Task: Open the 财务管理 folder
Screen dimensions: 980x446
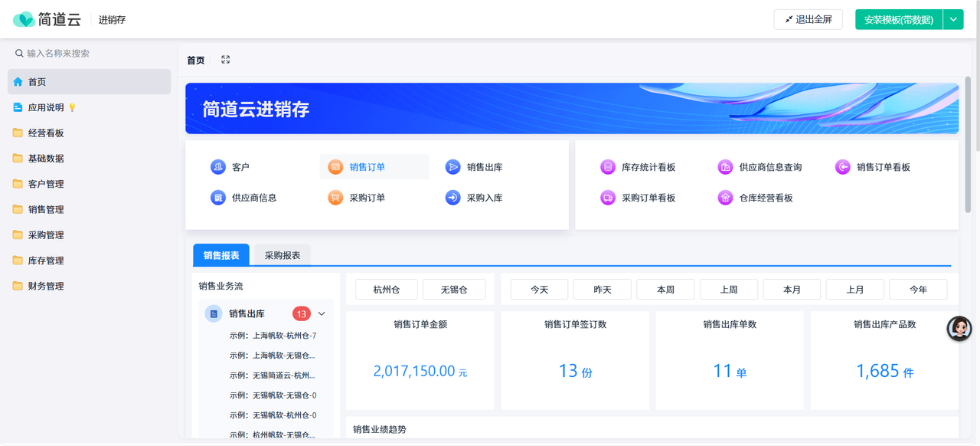Action: click(x=89, y=286)
